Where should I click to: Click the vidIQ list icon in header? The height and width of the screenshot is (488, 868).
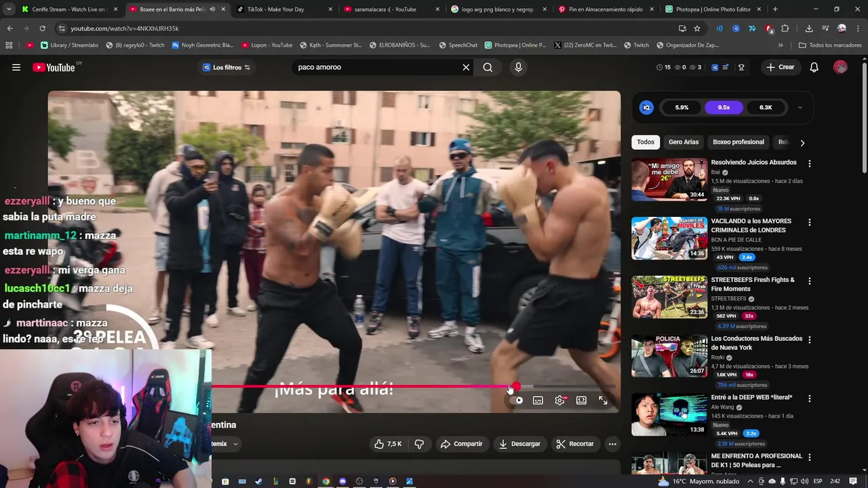[726, 67]
